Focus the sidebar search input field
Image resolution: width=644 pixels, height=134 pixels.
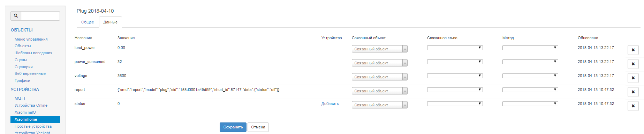pos(40,16)
